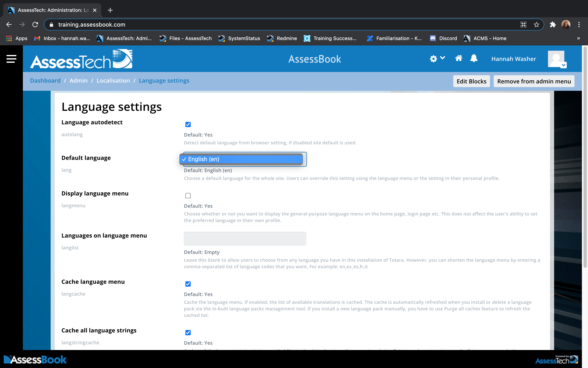
Task: Open ACMS - Home bookmark
Action: 485,38
